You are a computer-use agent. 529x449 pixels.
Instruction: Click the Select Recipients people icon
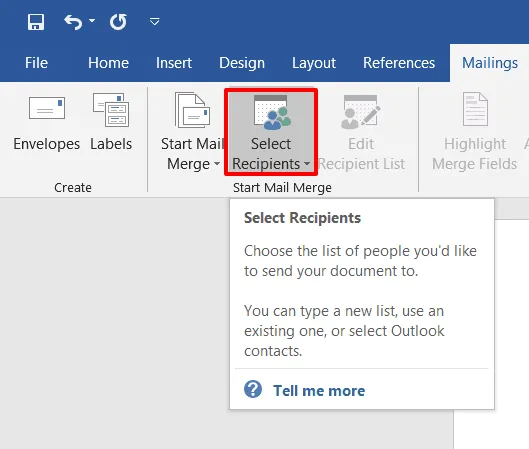click(272, 112)
